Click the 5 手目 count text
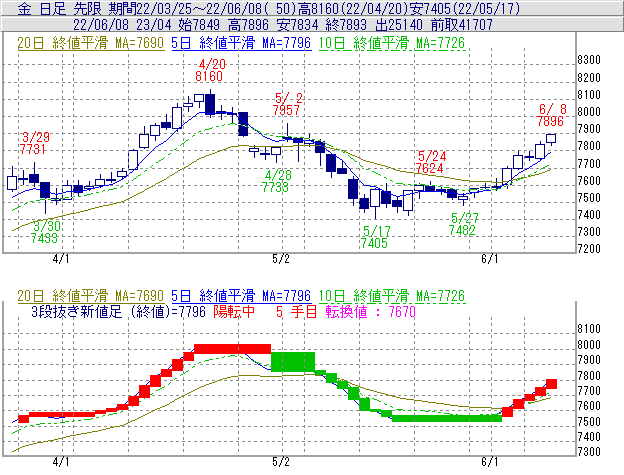This screenshot has width=624, height=475. click(x=296, y=311)
